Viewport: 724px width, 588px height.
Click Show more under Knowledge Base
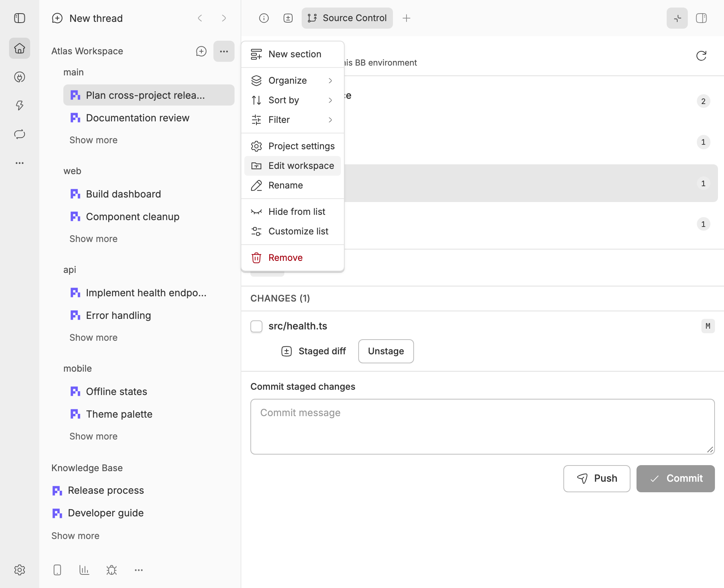(75, 536)
